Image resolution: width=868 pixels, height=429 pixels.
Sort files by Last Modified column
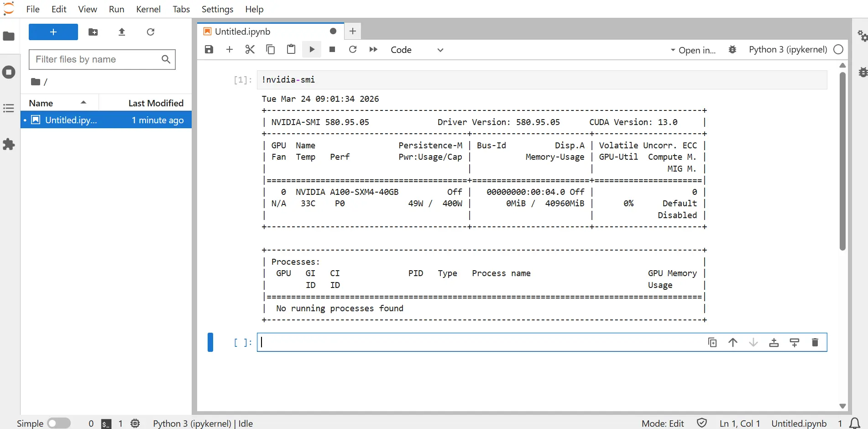156,103
